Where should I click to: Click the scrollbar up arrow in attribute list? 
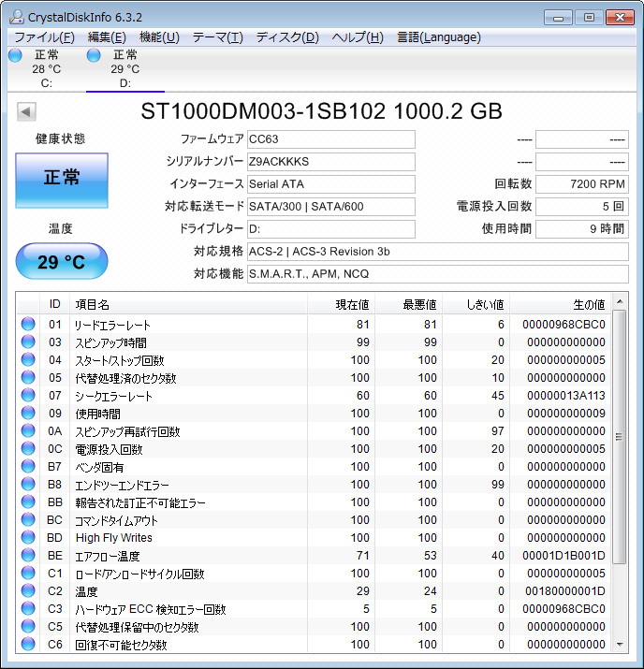618,304
